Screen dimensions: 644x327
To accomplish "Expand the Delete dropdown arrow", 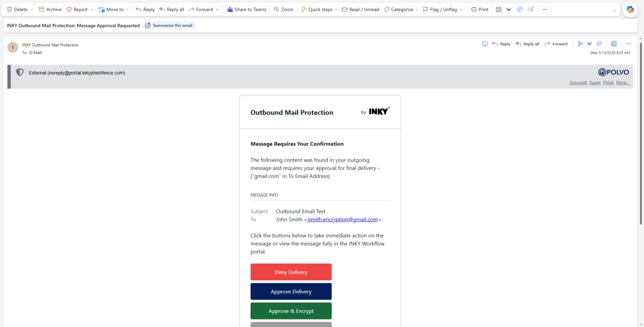I will [32, 10].
